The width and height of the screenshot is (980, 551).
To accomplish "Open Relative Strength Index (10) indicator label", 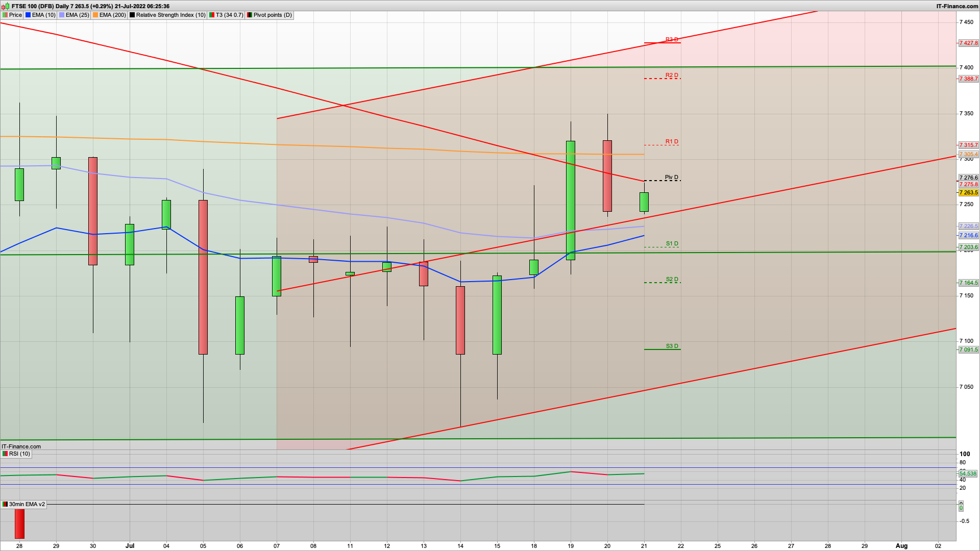I will coord(167,15).
